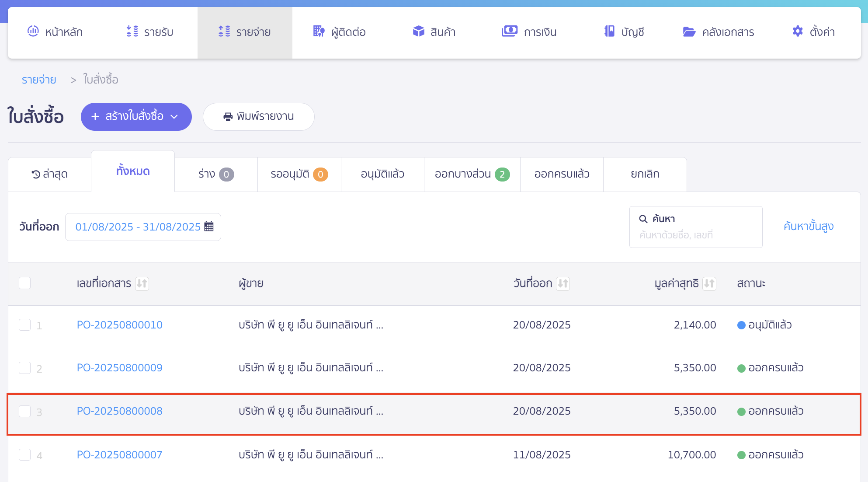Click the ค้นหา search input field
Screen dimensions: 868x482
(695, 235)
